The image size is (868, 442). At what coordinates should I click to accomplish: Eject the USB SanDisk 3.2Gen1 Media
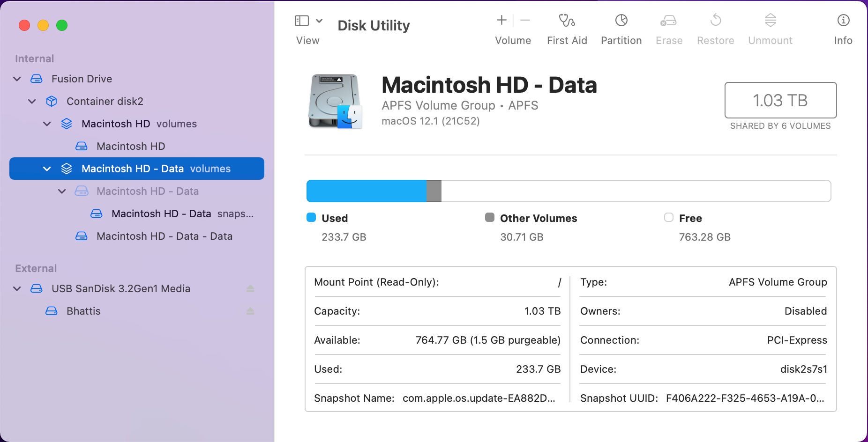[x=250, y=288]
